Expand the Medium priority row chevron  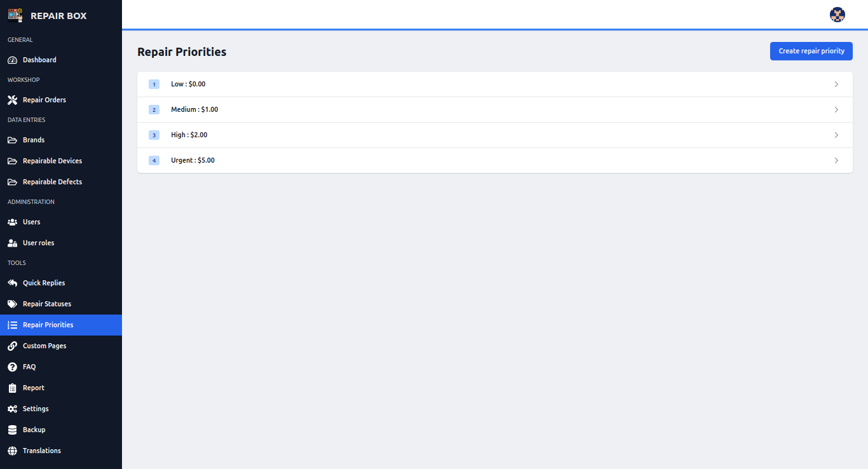[x=836, y=109]
